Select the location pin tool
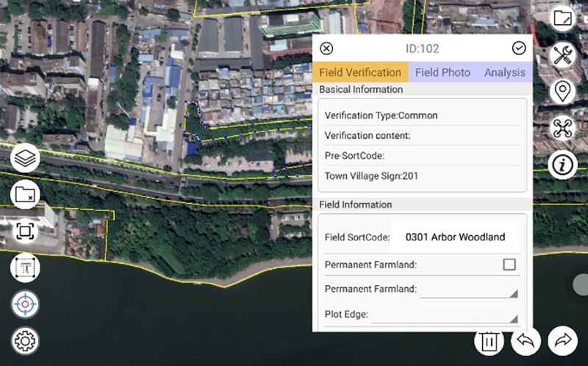 pos(562,91)
